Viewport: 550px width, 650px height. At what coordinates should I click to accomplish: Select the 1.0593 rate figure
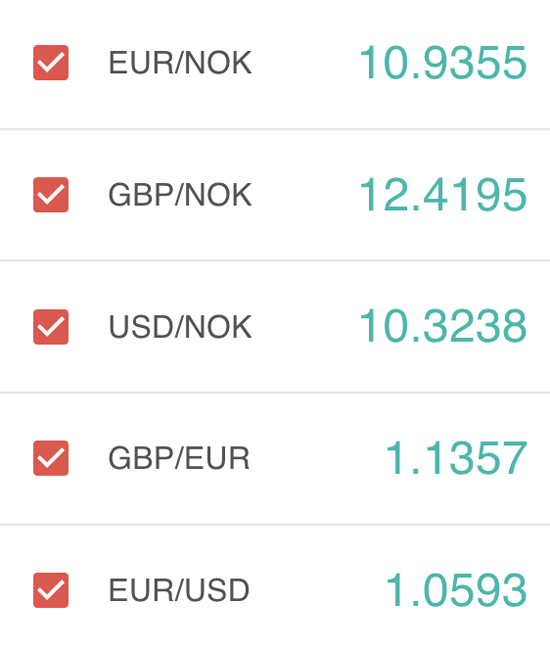coord(456,590)
